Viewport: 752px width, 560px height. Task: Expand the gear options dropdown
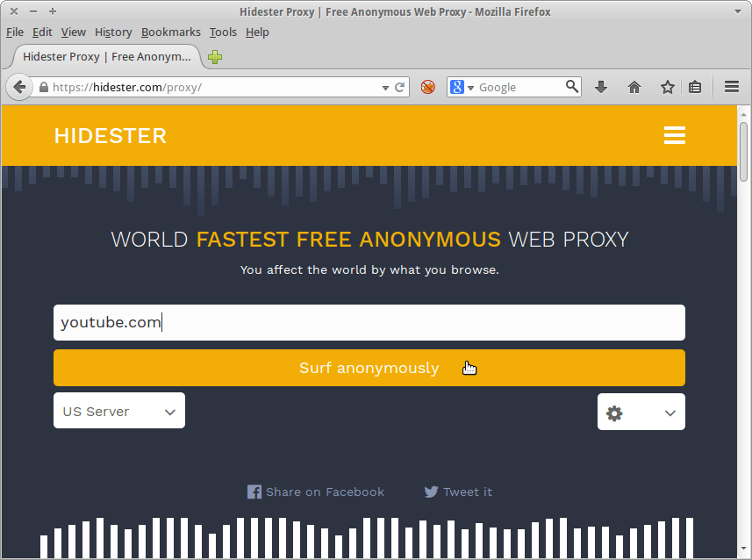point(641,412)
